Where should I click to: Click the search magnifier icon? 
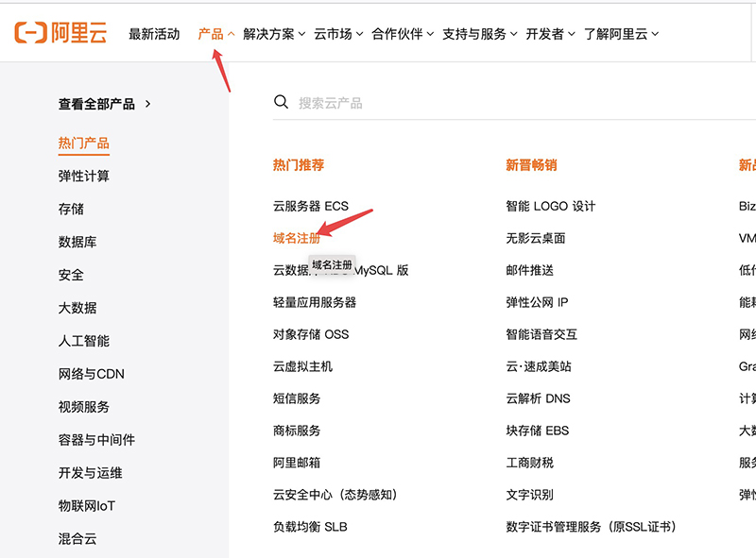click(281, 102)
